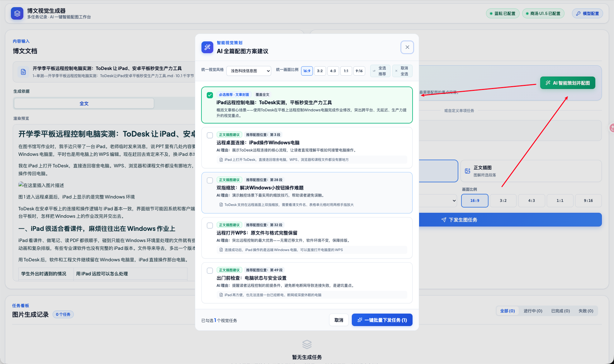Click the stacked layers icon above 暂无生成任务
Screen dimensions: 614x364
point(307,344)
